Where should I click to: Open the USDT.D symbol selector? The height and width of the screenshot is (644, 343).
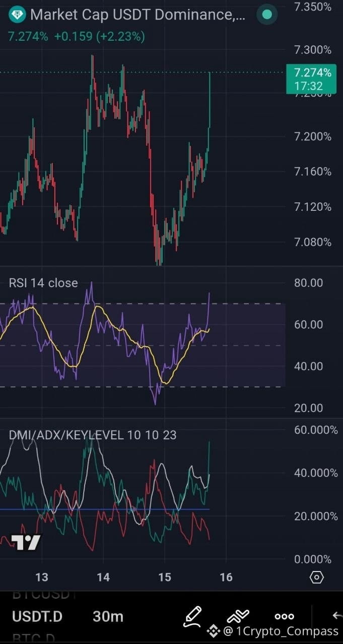pos(37,616)
